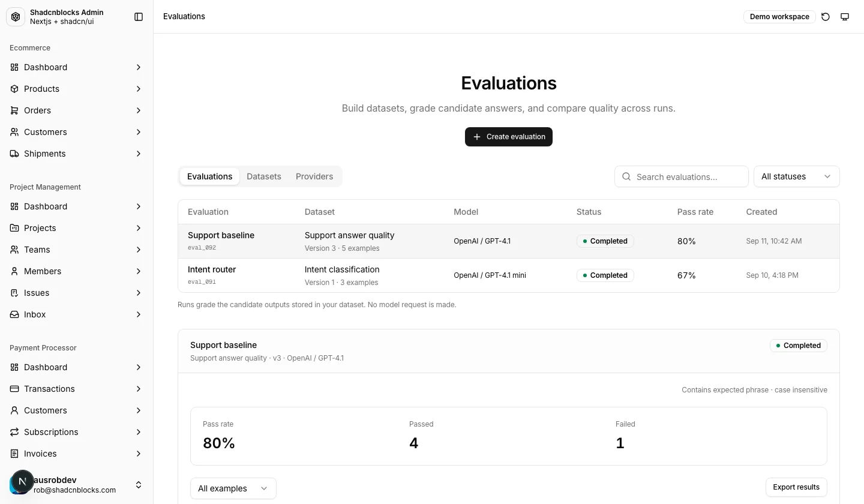
Task: Select Support baseline in the evaluations table
Action: (221, 235)
